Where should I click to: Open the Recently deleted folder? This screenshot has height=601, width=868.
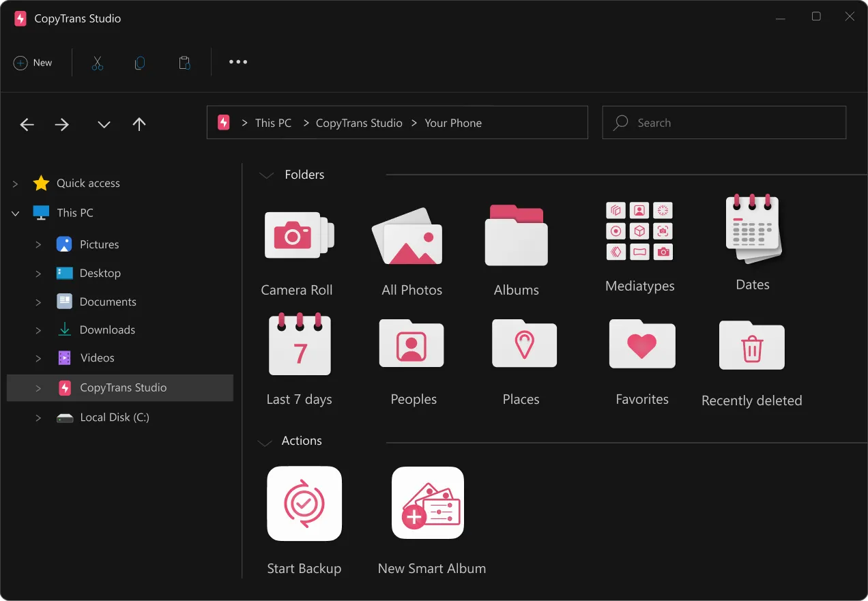pos(751,346)
